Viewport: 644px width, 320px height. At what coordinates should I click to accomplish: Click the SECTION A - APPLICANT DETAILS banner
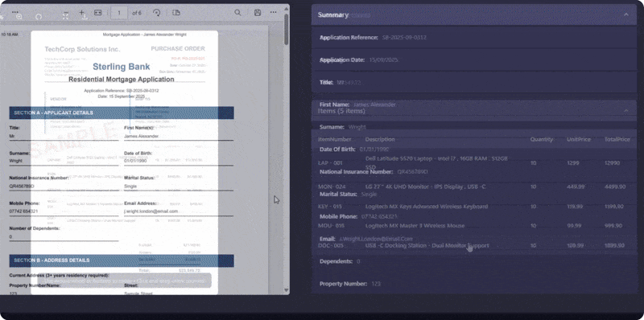pyautogui.click(x=122, y=113)
